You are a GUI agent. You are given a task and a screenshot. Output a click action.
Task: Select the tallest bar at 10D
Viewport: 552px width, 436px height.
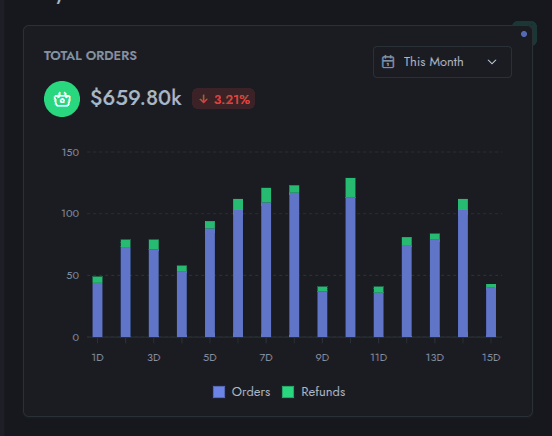click(x=351, y=257)
